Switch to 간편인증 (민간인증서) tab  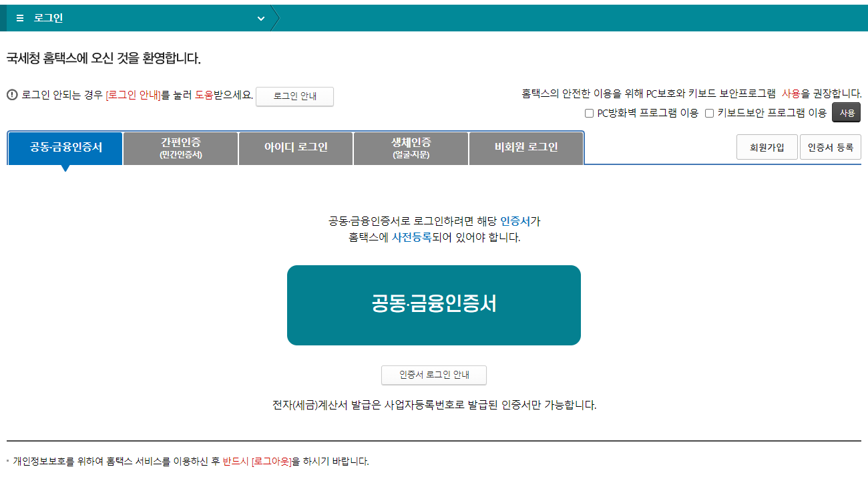(181, 148)
